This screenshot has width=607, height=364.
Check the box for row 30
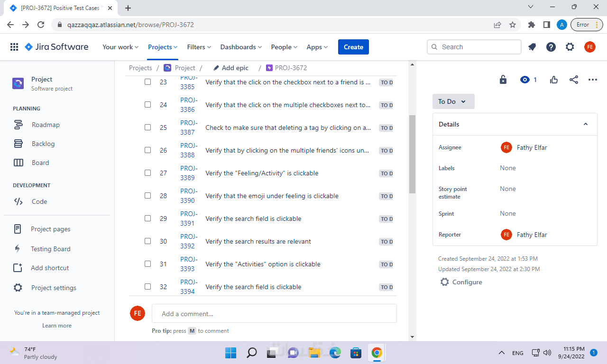coord(147,241)
